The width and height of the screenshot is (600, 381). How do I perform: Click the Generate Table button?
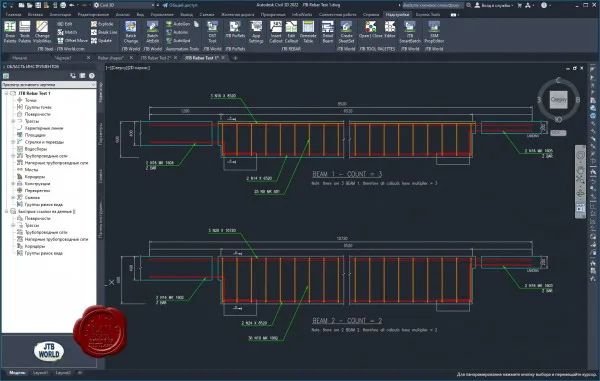[x=308, y=32]
